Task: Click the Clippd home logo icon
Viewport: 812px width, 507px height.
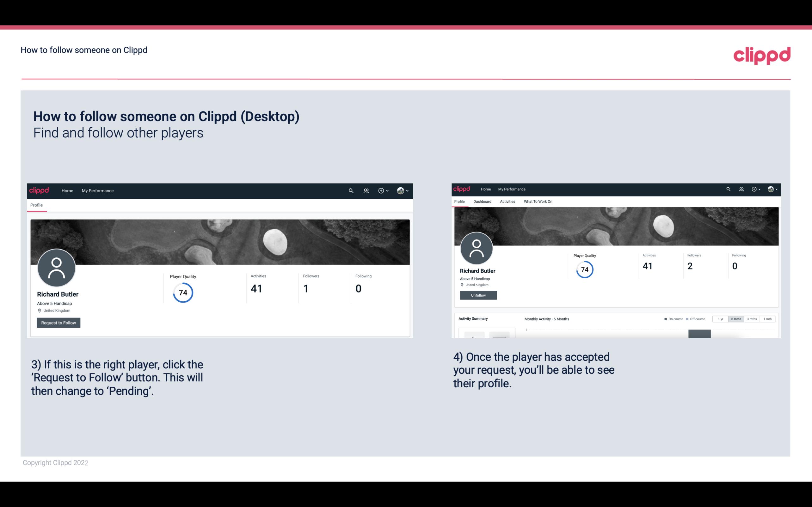Action: [39, 190]
